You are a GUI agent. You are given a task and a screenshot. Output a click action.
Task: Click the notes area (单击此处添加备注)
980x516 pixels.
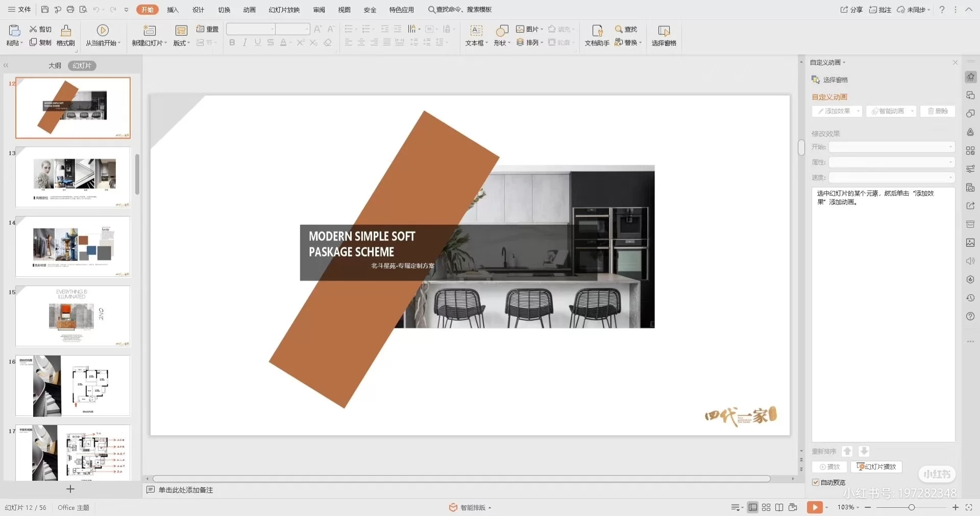click(x=186, y=490)
